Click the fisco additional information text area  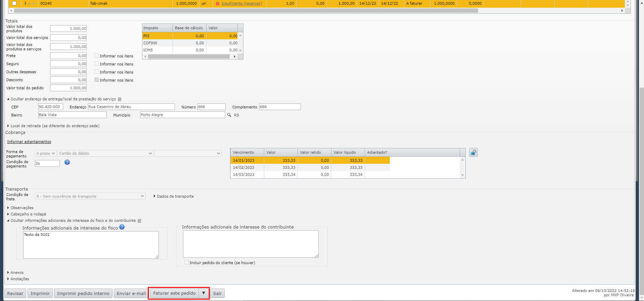point(91,245)
